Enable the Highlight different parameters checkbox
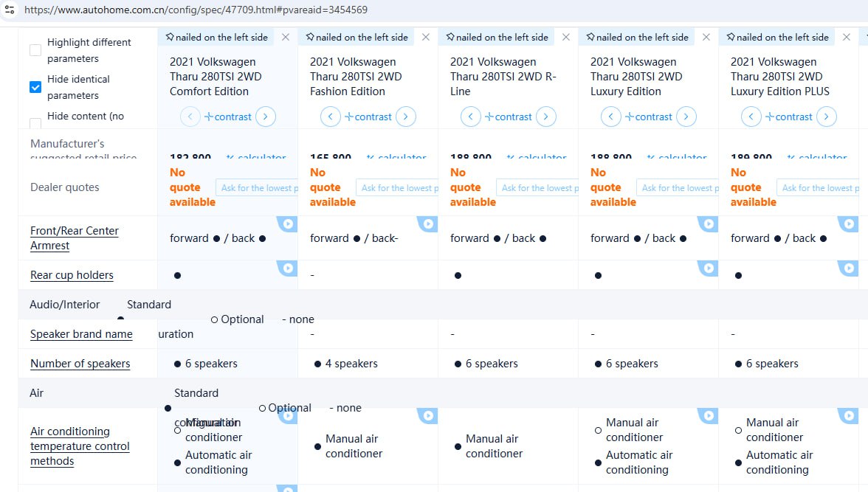Viewport: 868px width, 492px height. click(35, 50)
